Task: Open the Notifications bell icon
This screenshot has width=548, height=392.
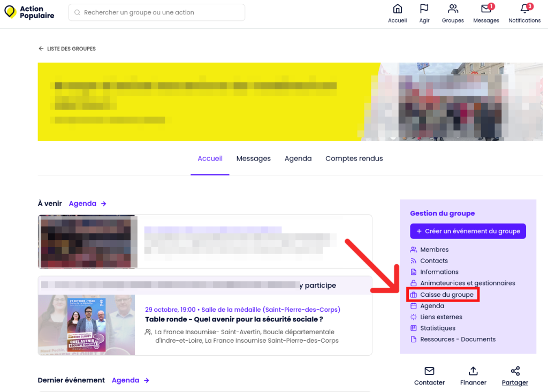Action: 524,9
